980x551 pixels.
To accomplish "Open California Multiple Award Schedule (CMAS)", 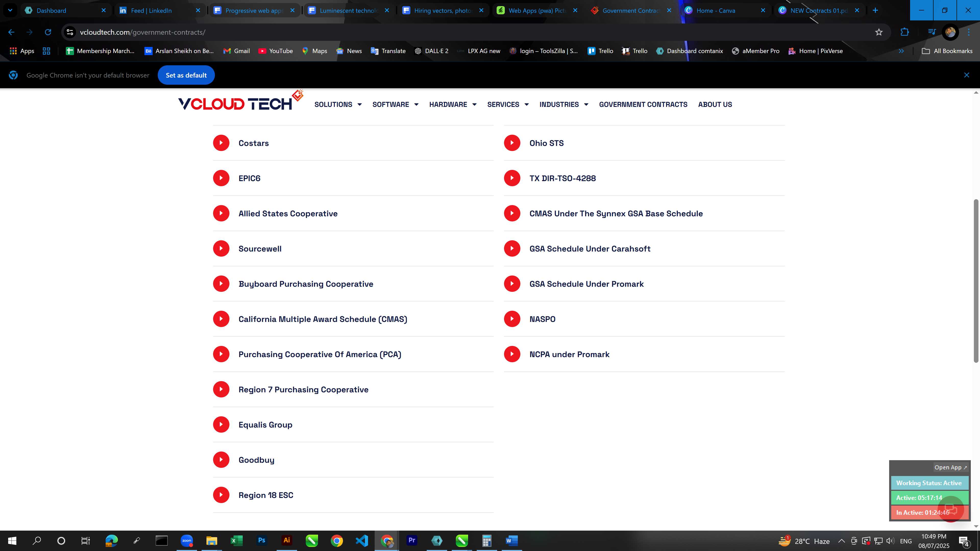I will pyautogui.click(x=323, y=319).
